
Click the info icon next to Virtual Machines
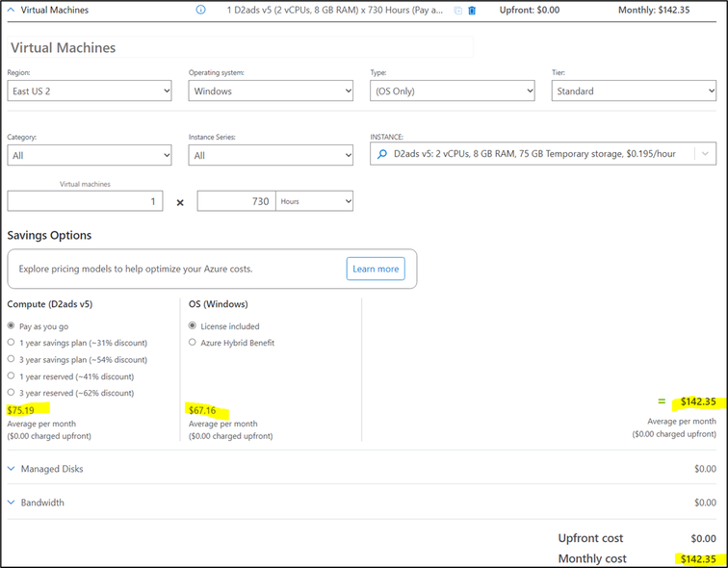(x=200, y=10)
